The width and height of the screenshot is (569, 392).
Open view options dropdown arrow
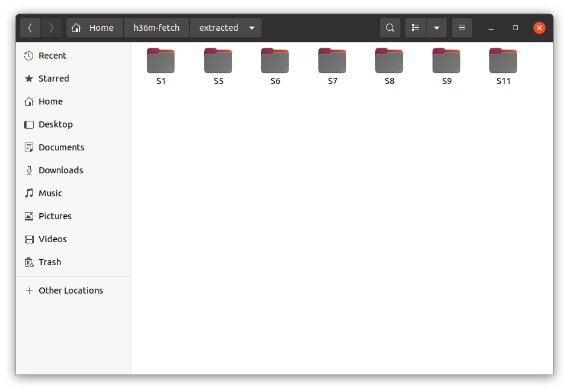(x=437, y=28)
